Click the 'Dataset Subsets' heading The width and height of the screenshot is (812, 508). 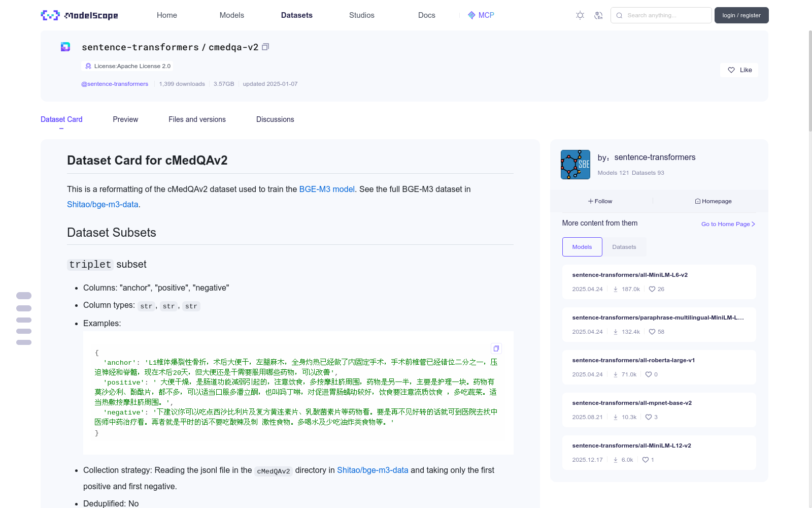[112, 233]
